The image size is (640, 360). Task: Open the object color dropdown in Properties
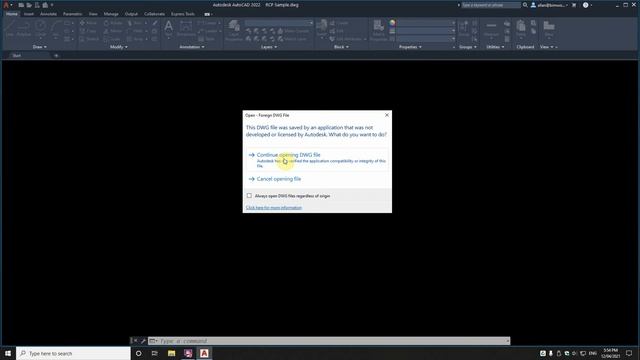click(426, 23)
